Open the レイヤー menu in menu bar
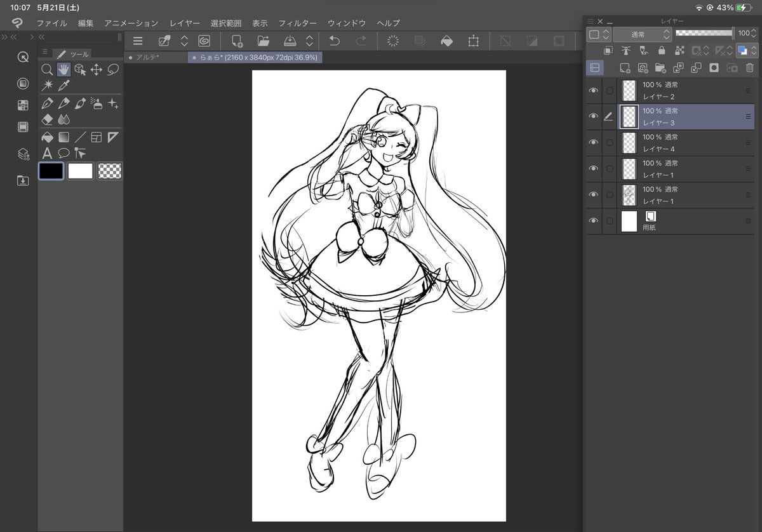 tap(185, 23)
